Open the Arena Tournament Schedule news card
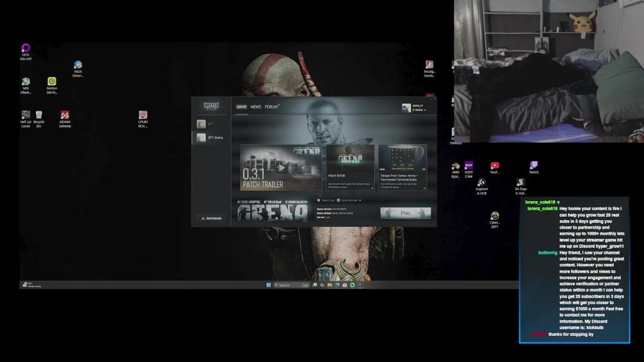The width and height of the screenshot is (644, 362). tap(403, 167)
